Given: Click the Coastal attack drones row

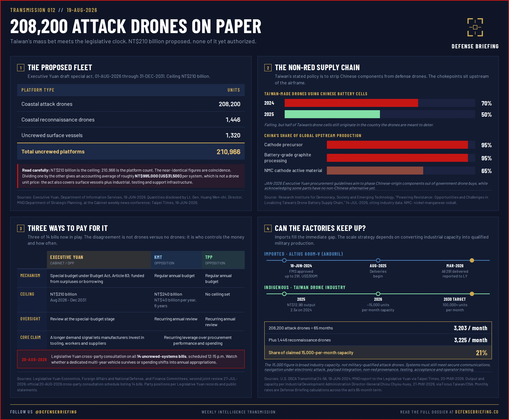Looking at the screenshot, I should coord(131,104).
